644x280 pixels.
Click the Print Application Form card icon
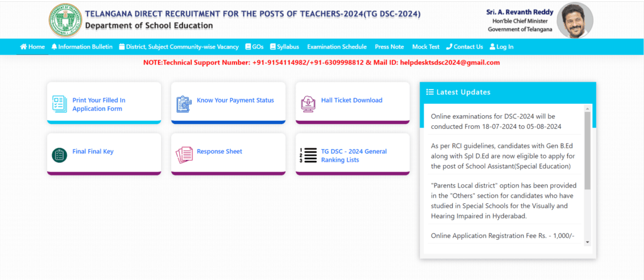[x=59, y=104]
